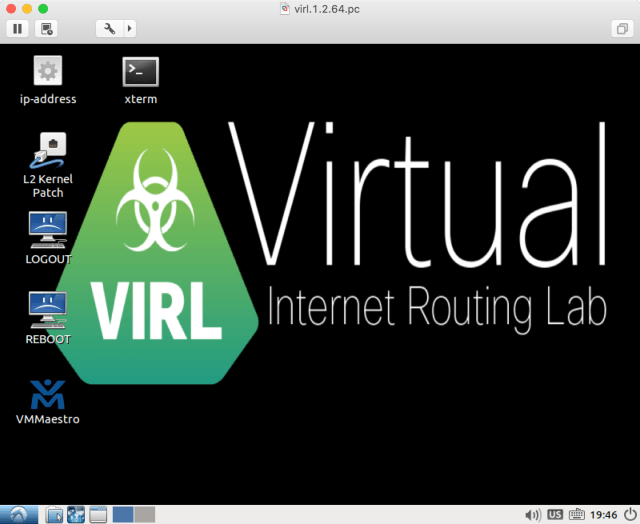Pause the virtual machine
The image size is (640, 524).
pyautogui.click(x=18, y=29)
